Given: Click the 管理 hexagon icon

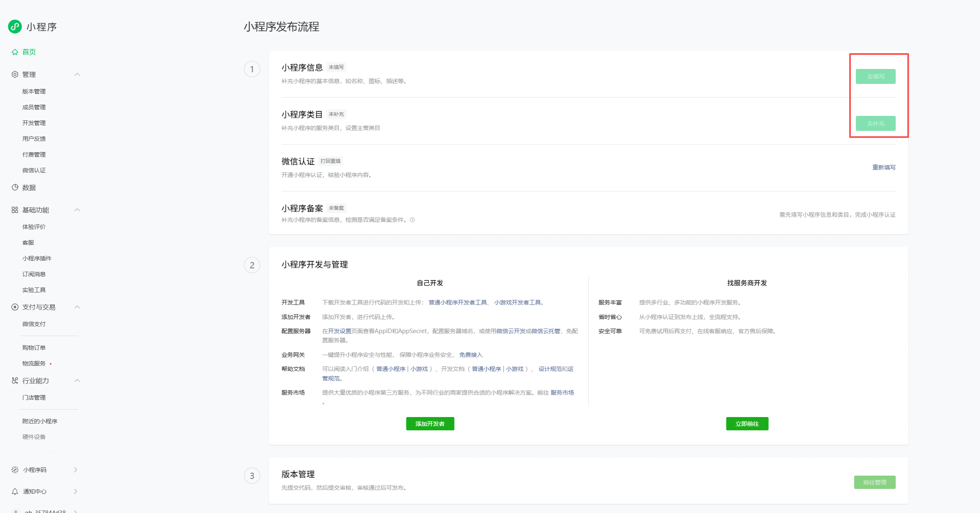Looking at the screenshot, I should (15, 74).
